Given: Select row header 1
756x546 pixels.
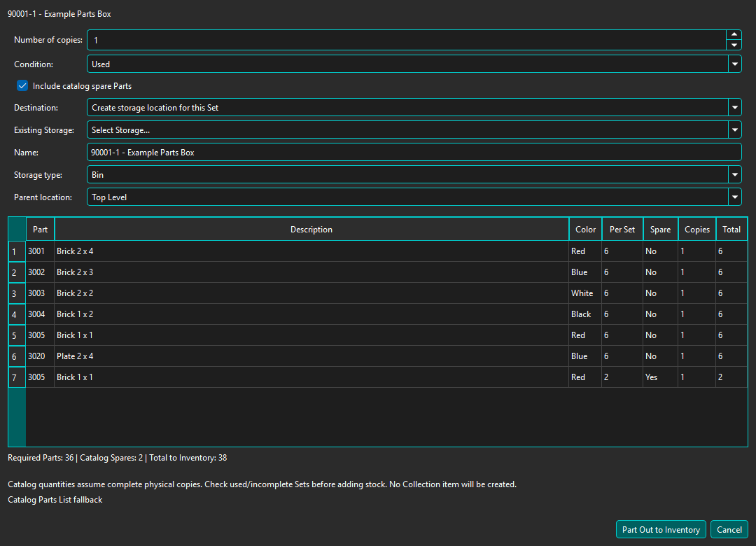Looking at the screenshot, I should (x=17, y=251).
